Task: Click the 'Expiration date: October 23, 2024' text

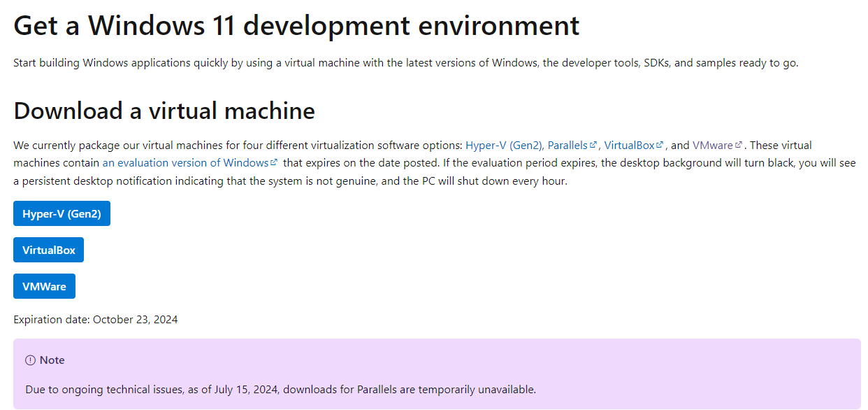Action: click(x=96, y=320)
